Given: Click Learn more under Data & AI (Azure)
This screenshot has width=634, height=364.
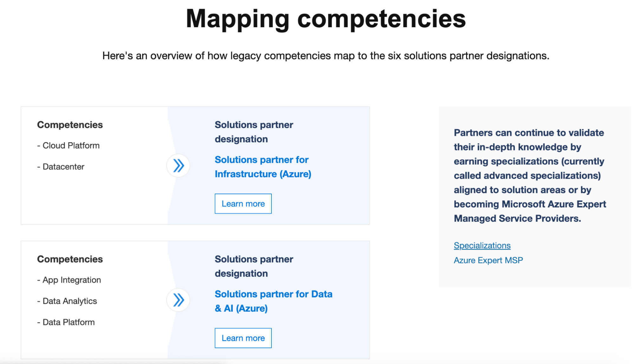Looking at the screenshot, I should point(243,338).
